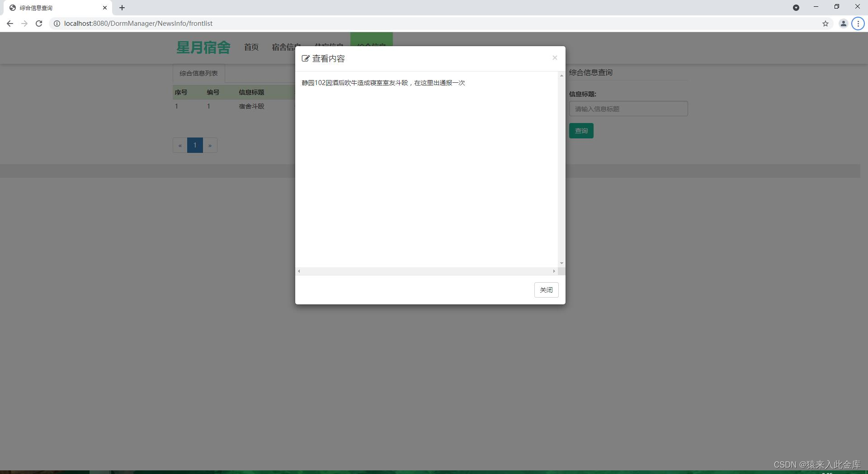
Task: Click the dialog content text about 静园102
Action: click(383, 83)
